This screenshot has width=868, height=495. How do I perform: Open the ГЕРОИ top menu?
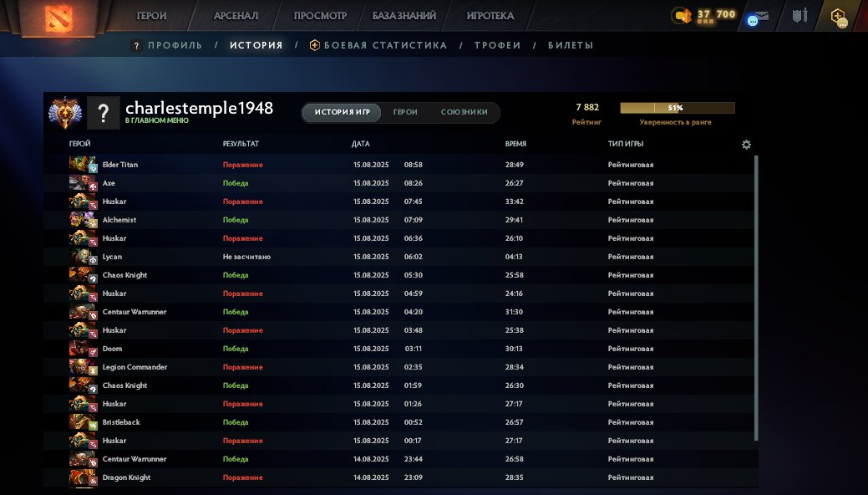pos(151,16)
